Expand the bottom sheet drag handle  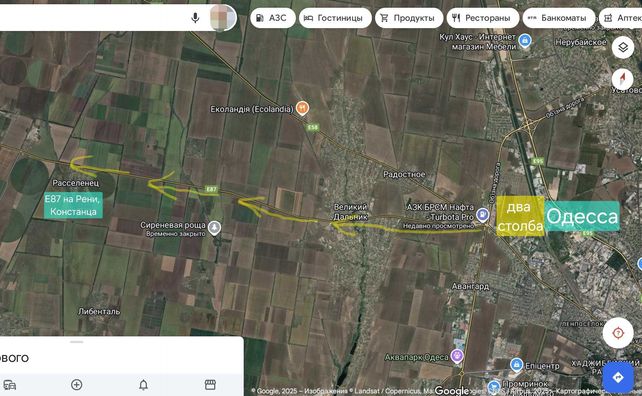(77, 342)
